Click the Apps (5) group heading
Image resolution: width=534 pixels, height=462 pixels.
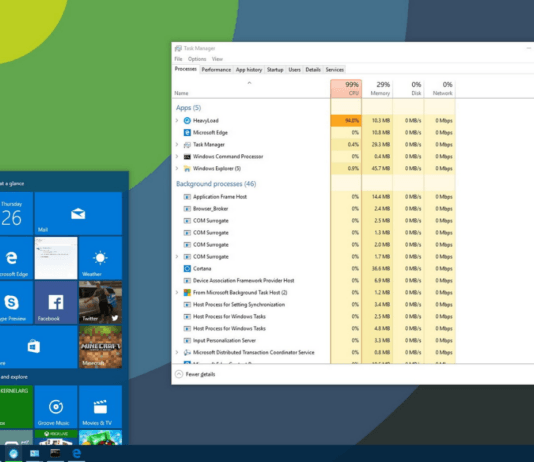coord(188,108)
